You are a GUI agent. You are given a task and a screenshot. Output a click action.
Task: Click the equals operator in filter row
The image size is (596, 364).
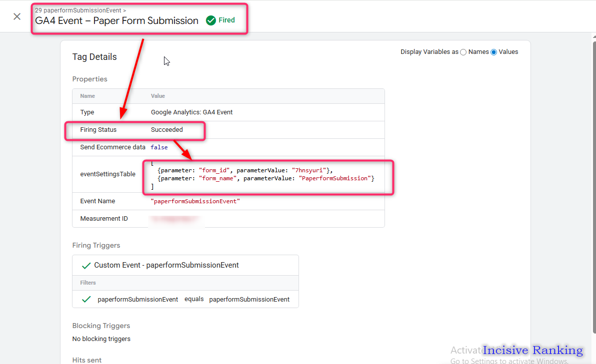point(194,299)
